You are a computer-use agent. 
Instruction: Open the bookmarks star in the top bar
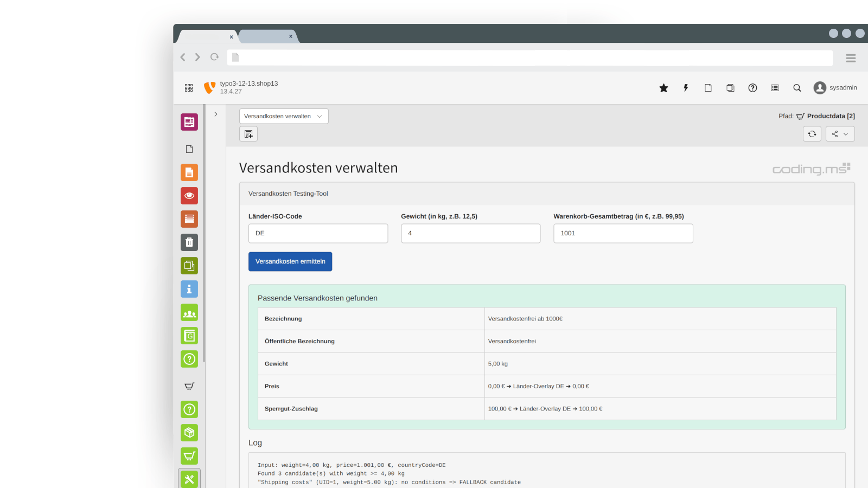(663, 87)
